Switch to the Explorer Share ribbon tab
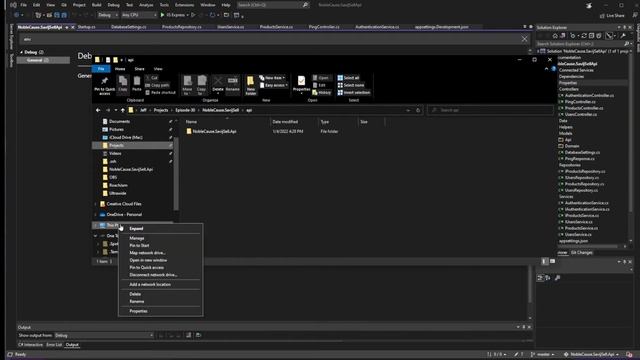This screenshot has height=360, width=640. click(x=139, y=69)
